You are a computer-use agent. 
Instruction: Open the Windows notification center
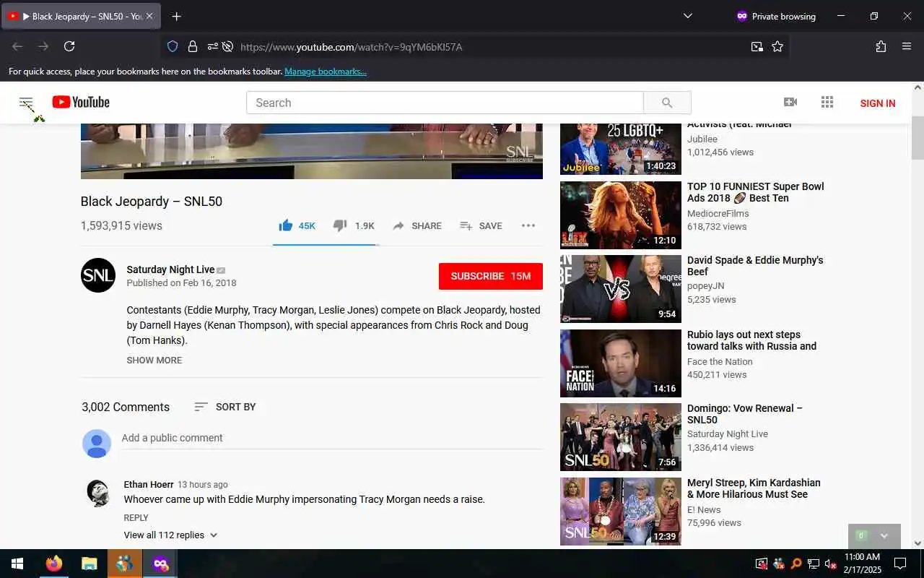coord(900,564)
